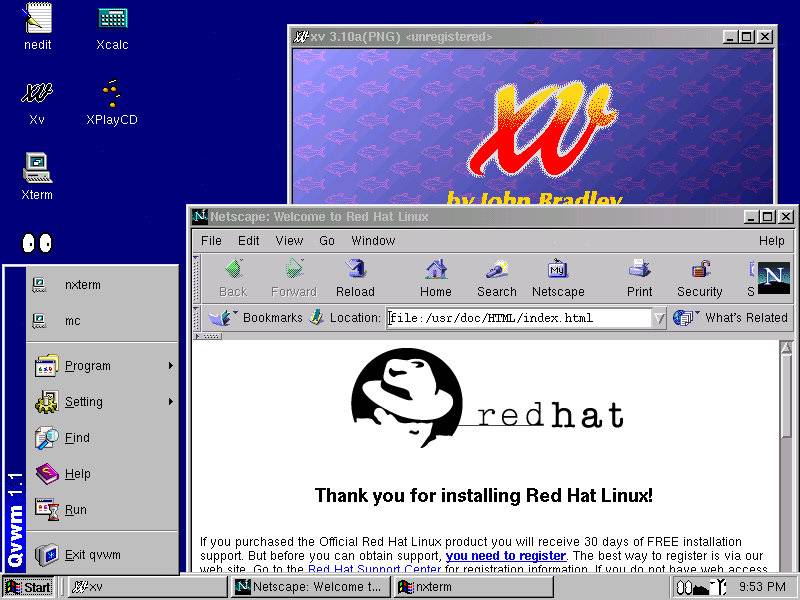Open the View menu in Netscape
This screenshot has height=600, width=800.
point(289,240)
